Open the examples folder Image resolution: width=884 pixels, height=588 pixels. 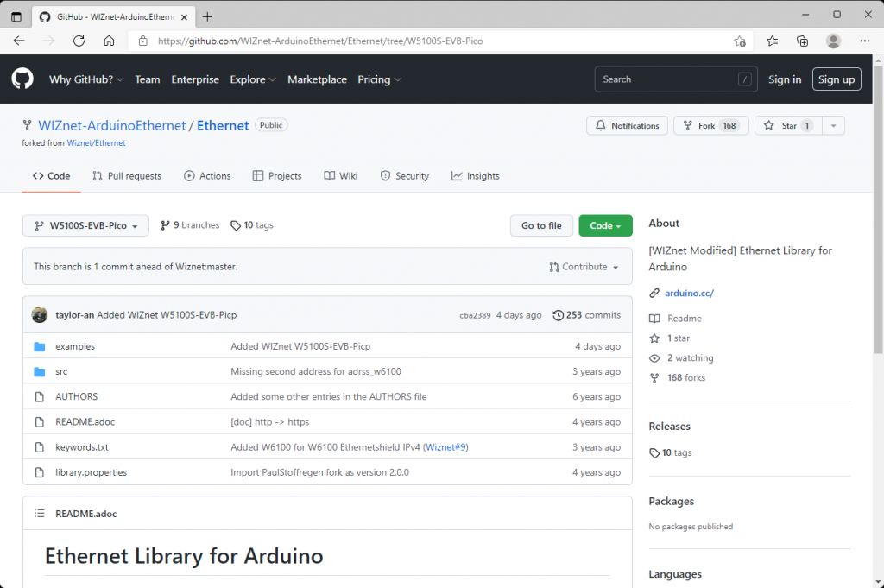tap(75, 346)
